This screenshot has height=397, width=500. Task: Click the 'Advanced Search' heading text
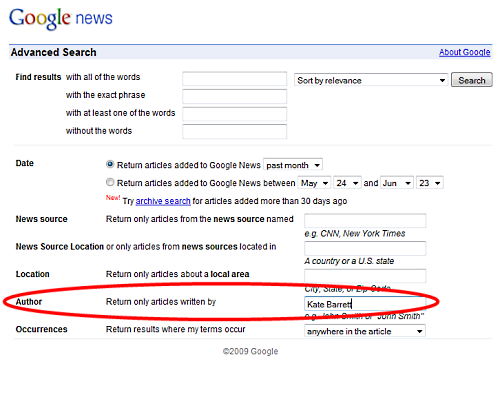click(x=53, y=52)
